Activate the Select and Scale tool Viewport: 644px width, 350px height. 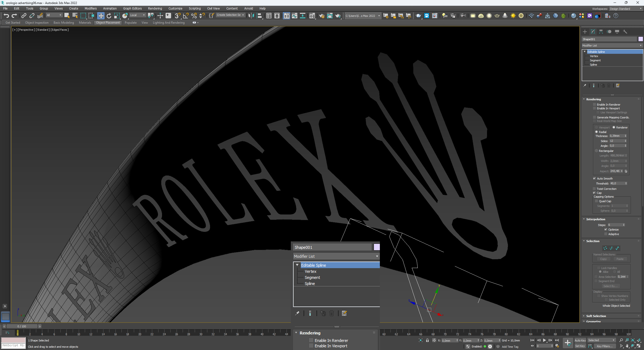[117, 16]
